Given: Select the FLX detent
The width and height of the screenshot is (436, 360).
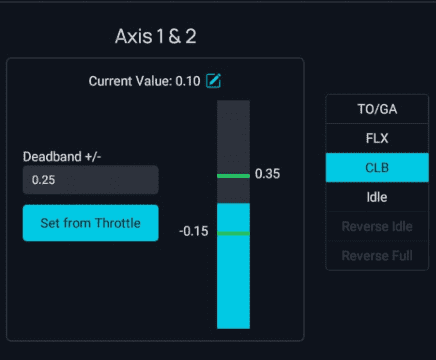Looking at the screenshot, I should [377, 138].
